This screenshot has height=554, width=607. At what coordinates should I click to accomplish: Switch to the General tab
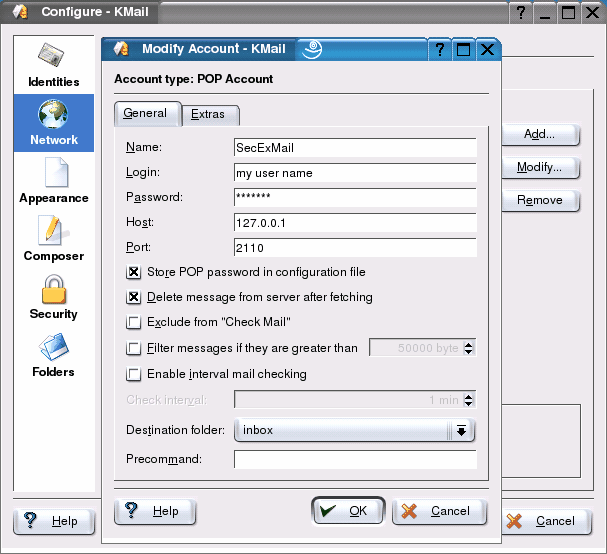(x=148, y=113)
